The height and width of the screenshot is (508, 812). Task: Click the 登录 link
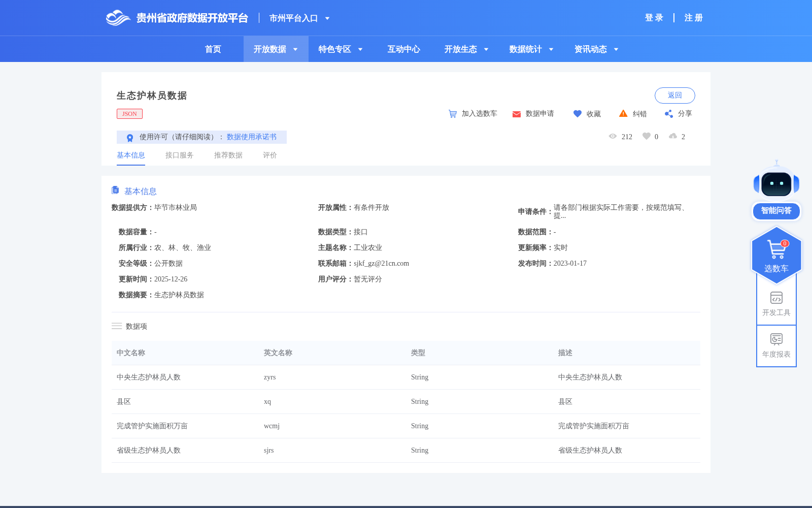(654, 18)
